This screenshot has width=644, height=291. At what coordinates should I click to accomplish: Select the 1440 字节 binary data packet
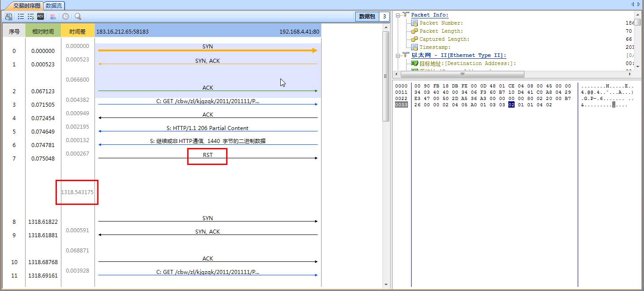[208, 144]
